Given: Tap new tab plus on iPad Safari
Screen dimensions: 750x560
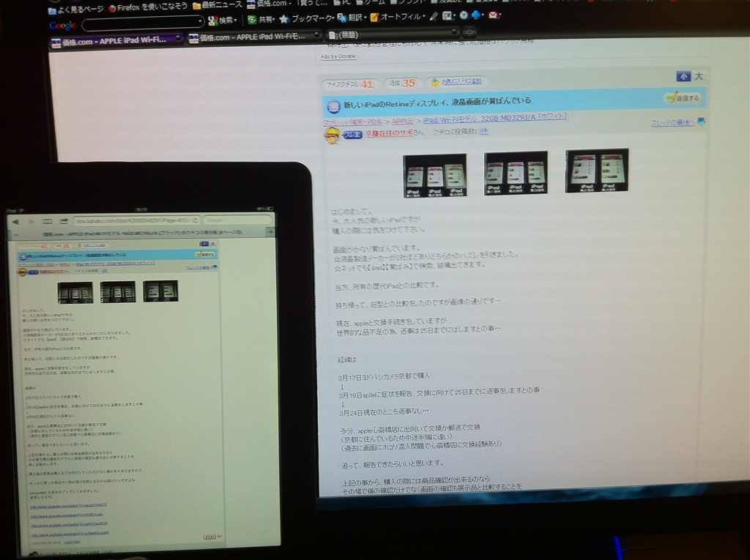Looking at the screenshot, I should (x=270, y=232).
